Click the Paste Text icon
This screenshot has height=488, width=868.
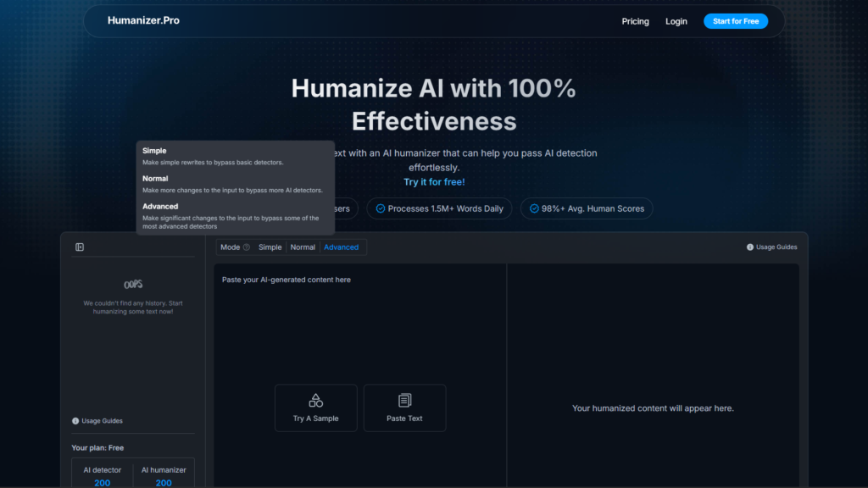tap(404, 401)
